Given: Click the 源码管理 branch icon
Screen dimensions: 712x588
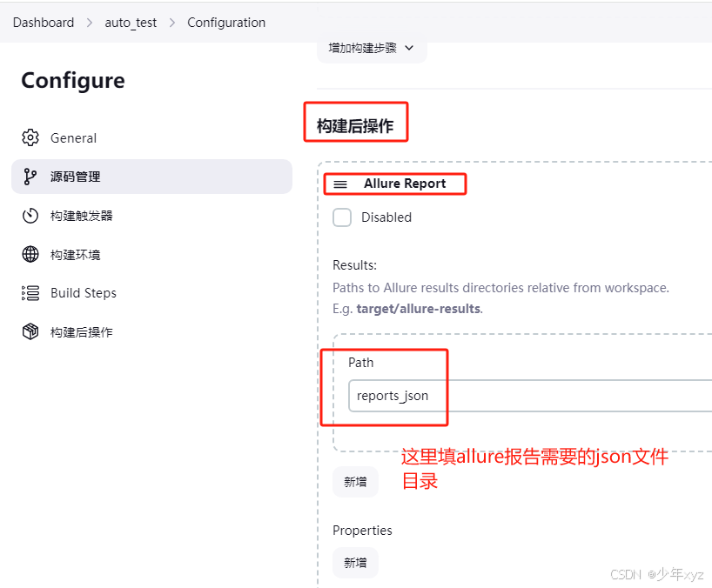Looking at the screenshot, I should tap(30, 177).
